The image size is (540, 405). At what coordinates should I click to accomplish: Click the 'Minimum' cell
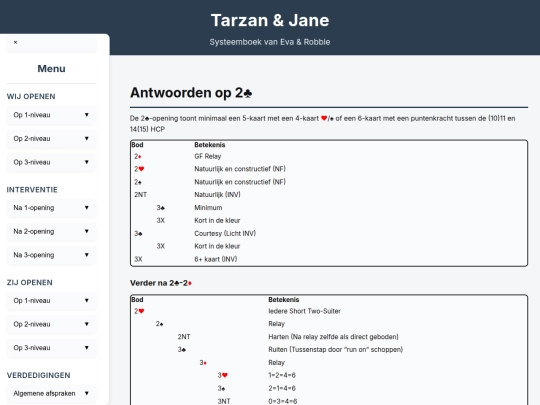[x=208, y=208]
